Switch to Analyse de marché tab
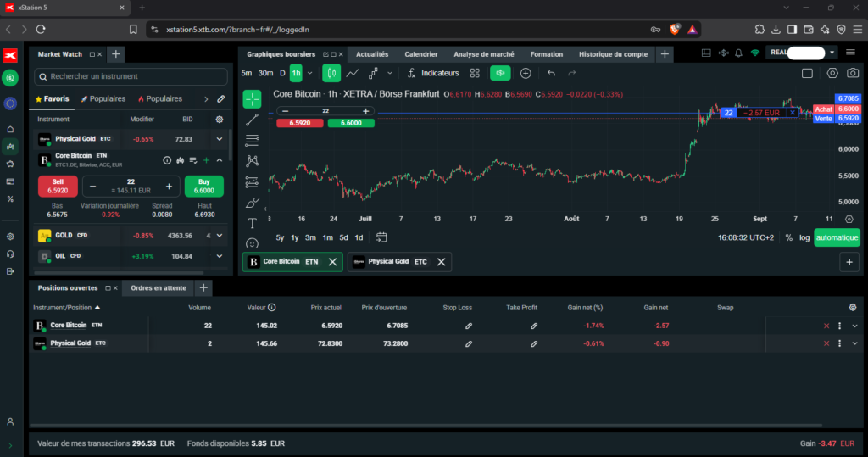The width and height of the screenshot is (868, 457). click(484, 54)
